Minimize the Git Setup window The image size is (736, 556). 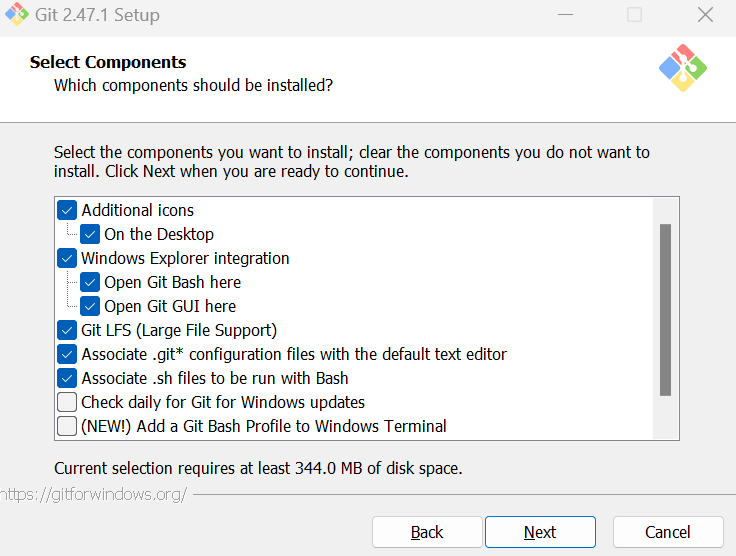(x=563, y=15)
